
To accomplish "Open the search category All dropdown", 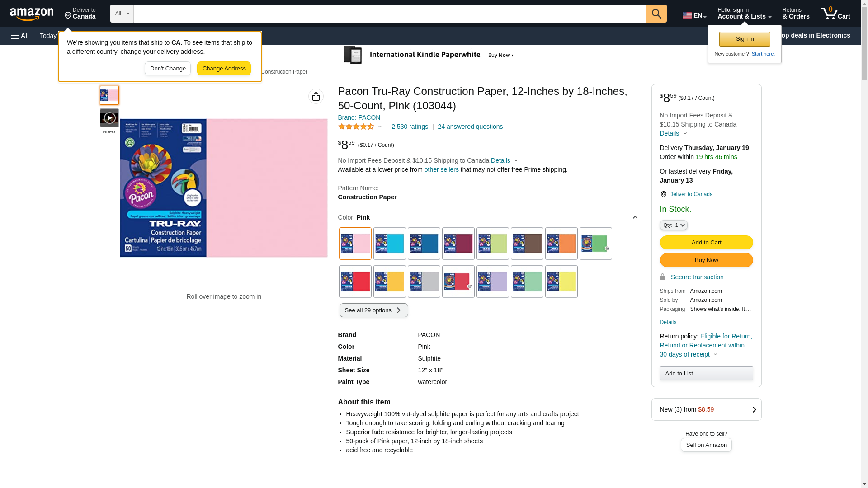I will pyautogui.click(x=122, y=14).
